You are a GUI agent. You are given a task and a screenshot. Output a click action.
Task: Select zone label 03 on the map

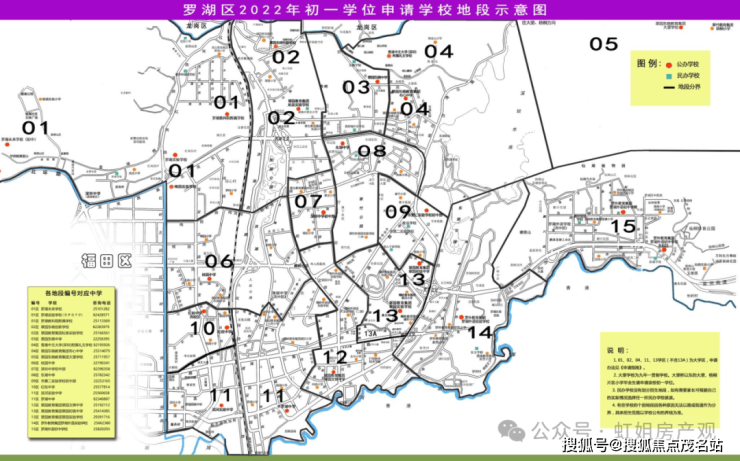point(356,87)
